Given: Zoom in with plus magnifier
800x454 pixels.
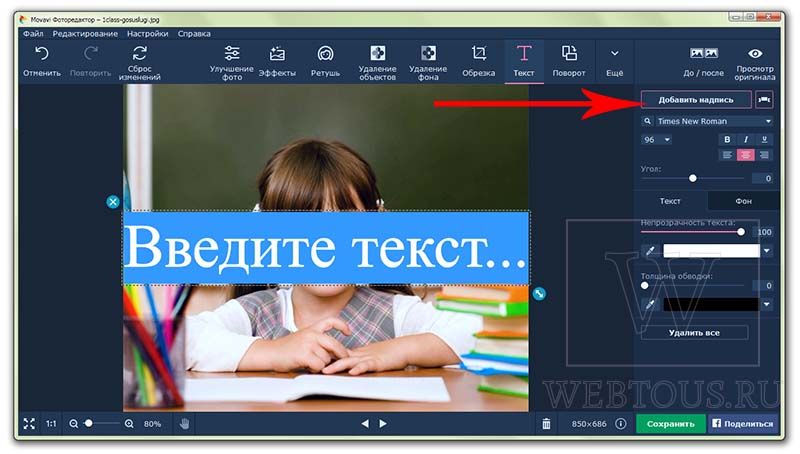Looking at the screenshot, I should 129,423.
